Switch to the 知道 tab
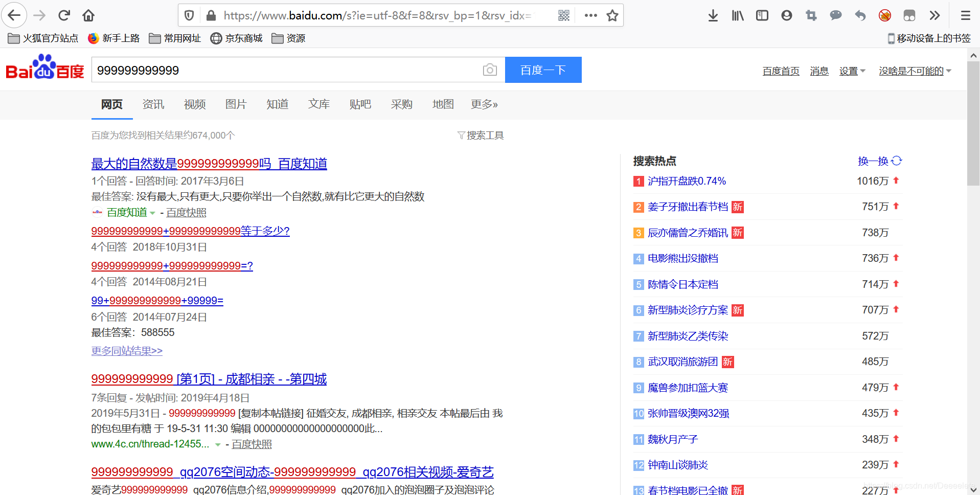Viewport: 980px width, 495px height. 278,104
